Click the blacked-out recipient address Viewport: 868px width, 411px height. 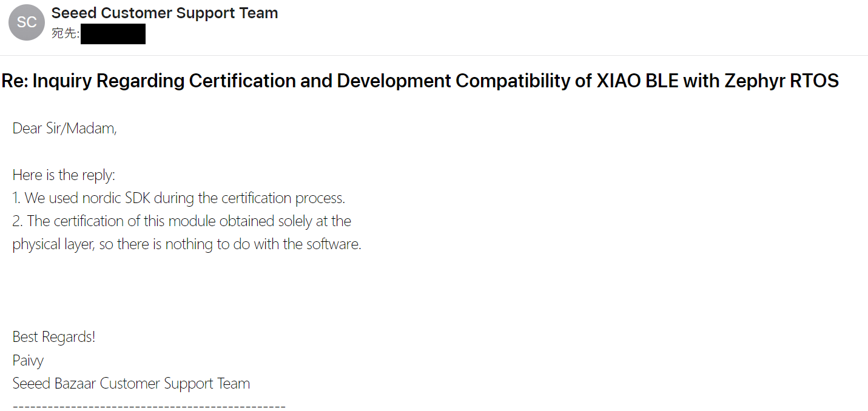(113, 34)
